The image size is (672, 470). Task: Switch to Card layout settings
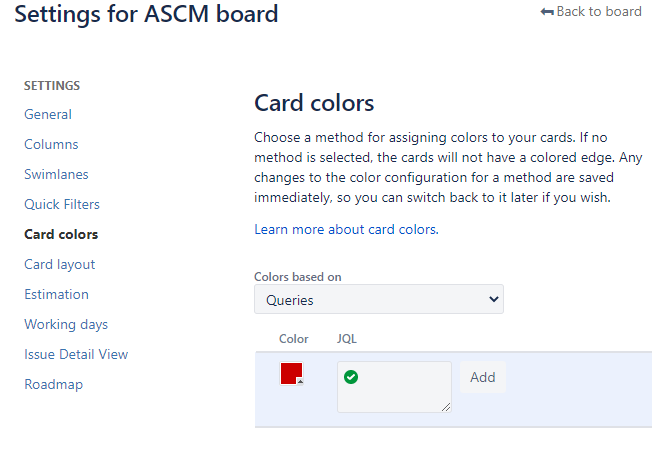click(60, 264)
